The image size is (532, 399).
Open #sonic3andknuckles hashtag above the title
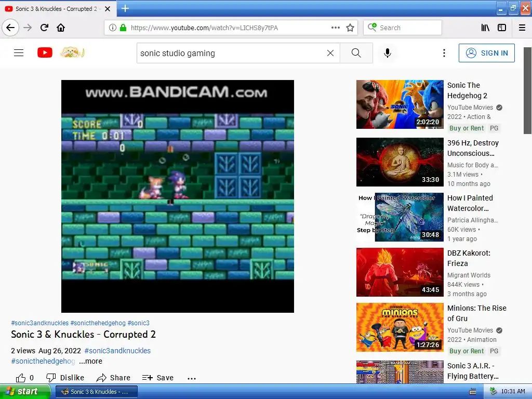(x=39, y=323)
